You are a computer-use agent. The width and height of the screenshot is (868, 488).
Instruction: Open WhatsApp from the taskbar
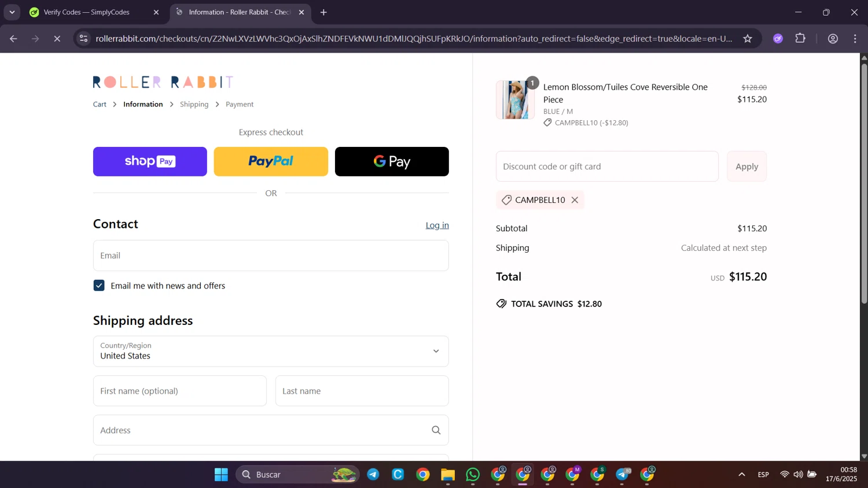pyautogui.click(x=473, y=475)
